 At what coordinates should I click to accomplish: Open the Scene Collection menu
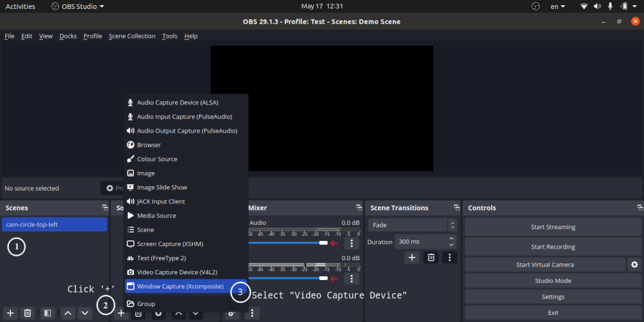(132, 36)
